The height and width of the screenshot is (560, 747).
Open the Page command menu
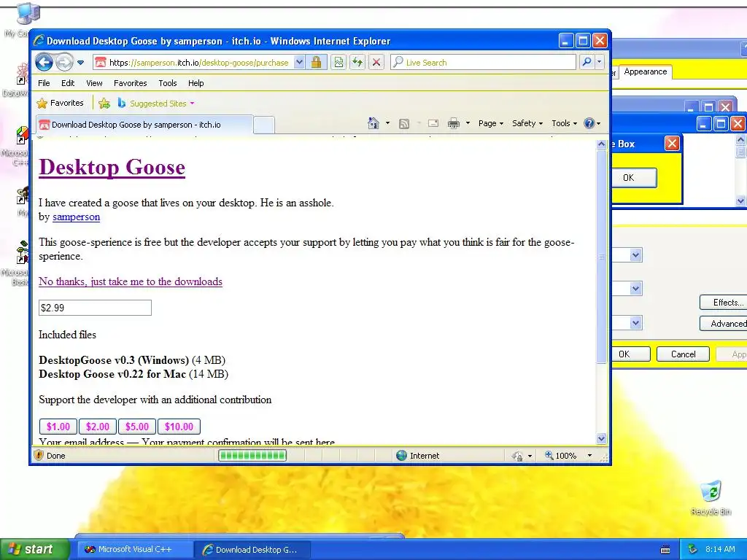(x=491, y=123)
